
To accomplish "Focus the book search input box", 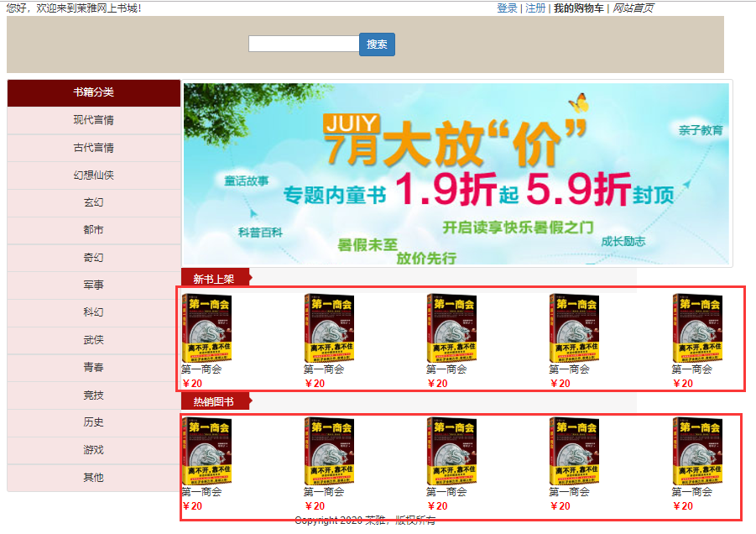I will click(304, 44).
